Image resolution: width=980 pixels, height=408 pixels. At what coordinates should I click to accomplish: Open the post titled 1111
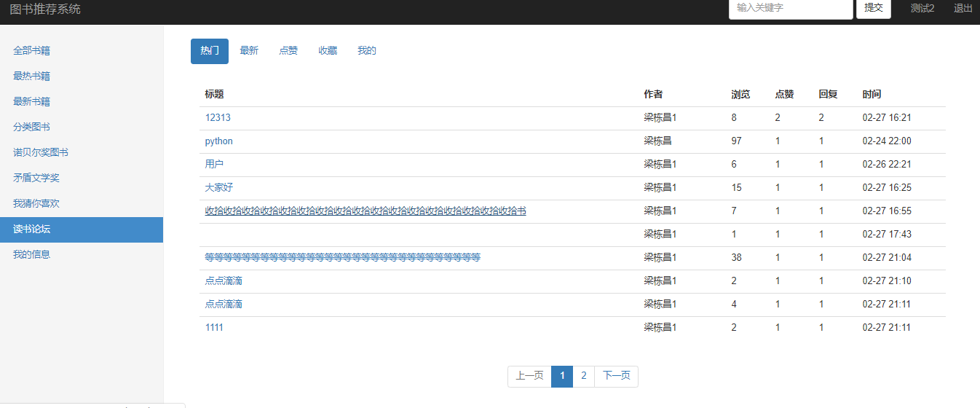pyautogui.click(x=214, y=327)
